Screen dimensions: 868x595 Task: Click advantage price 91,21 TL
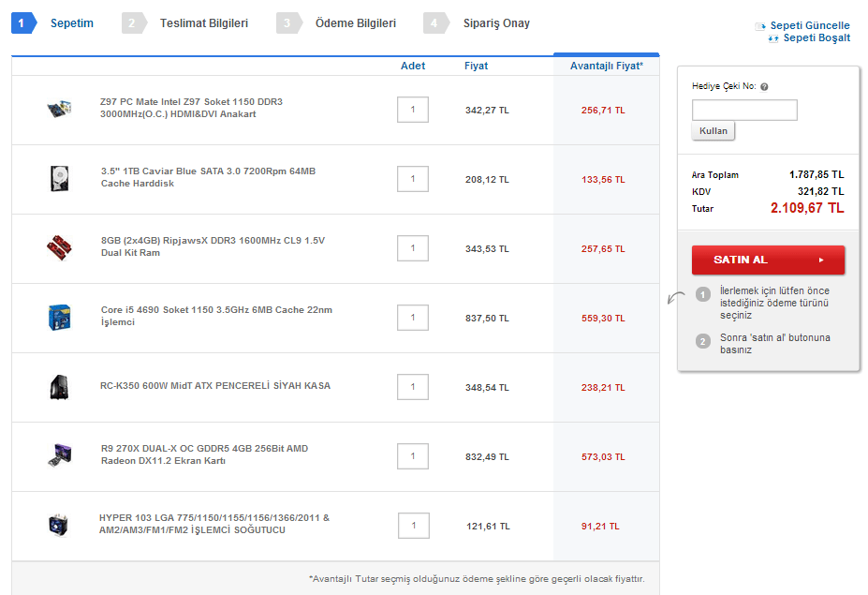pos(600,526)
